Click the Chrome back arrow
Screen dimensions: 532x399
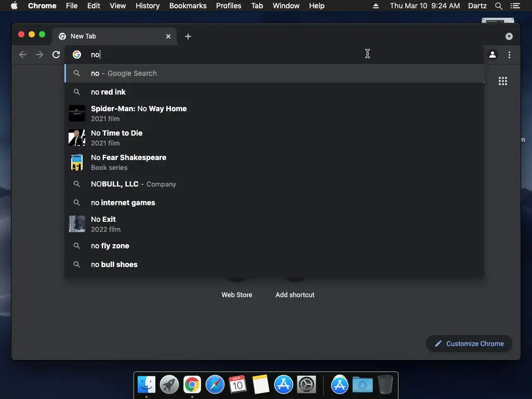tap(23, 55)
